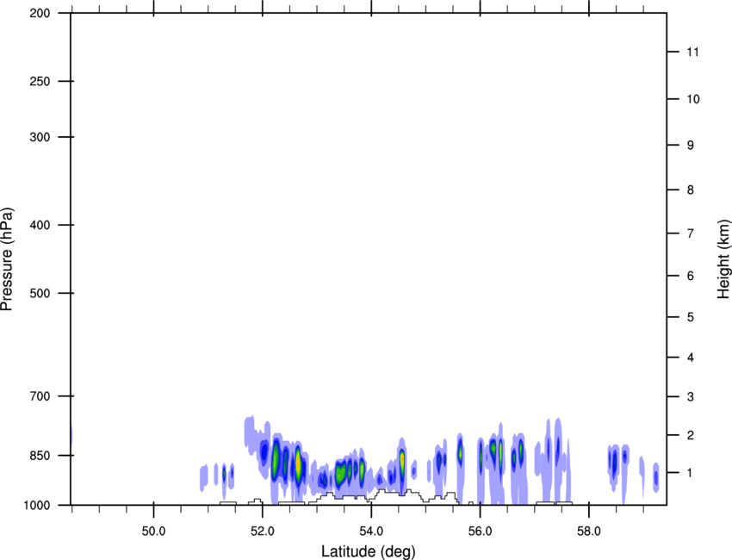Click the 2 km height label

(x=691, y=435)
